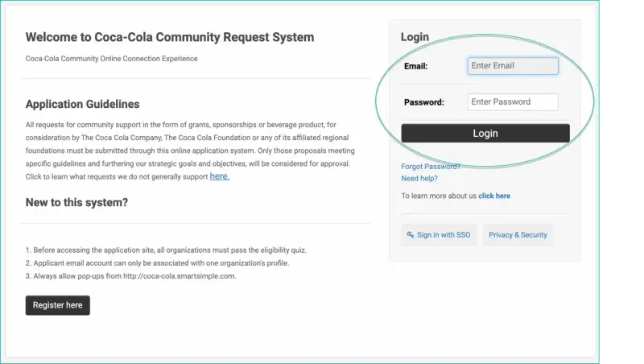Click the key icon on SSO button
This screenshot has height=364, width=644.
[411, 235]
